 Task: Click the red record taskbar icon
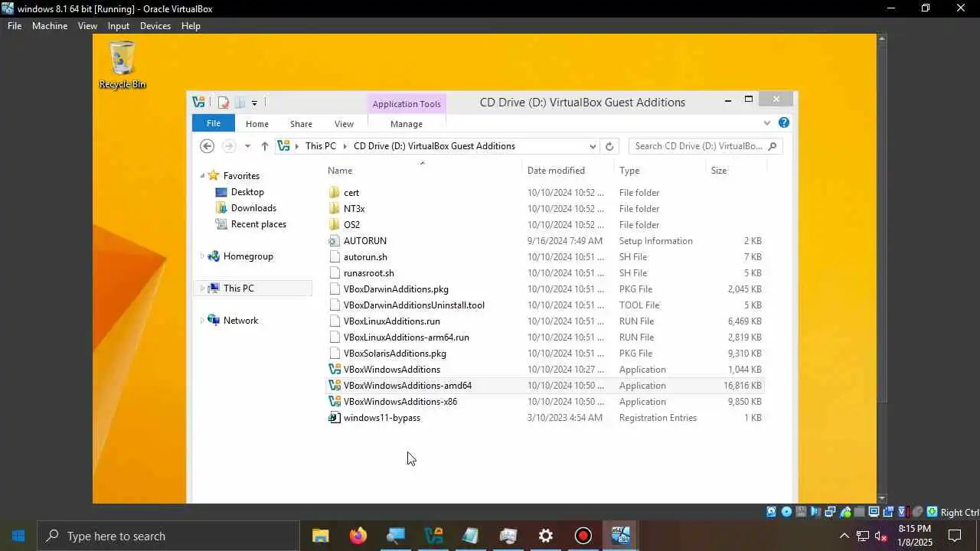(x=583, y=536)
